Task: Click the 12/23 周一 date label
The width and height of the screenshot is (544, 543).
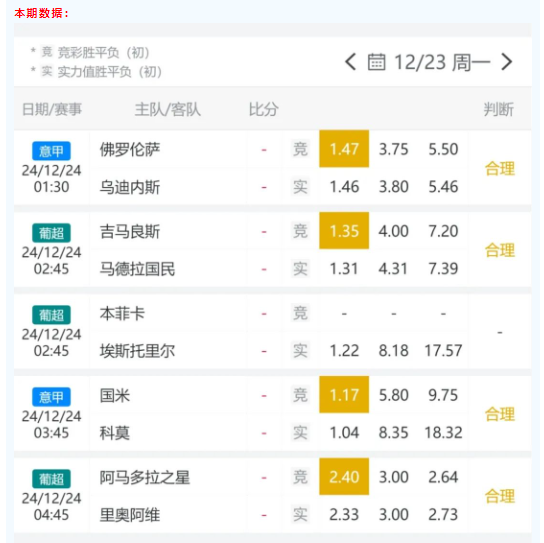Action: [442, 62]
